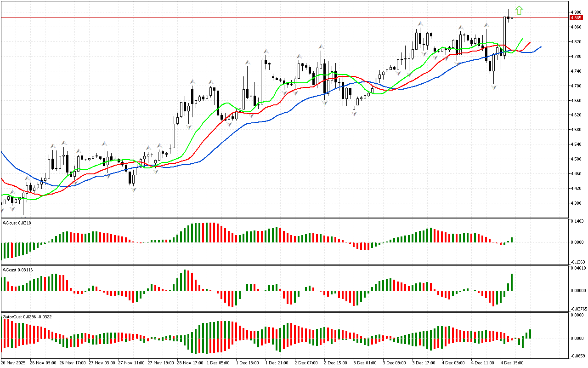The height and width of the screenshot is (368, 588).
Task: Click the green up-arrow buy signal
Action: (519, 10)
